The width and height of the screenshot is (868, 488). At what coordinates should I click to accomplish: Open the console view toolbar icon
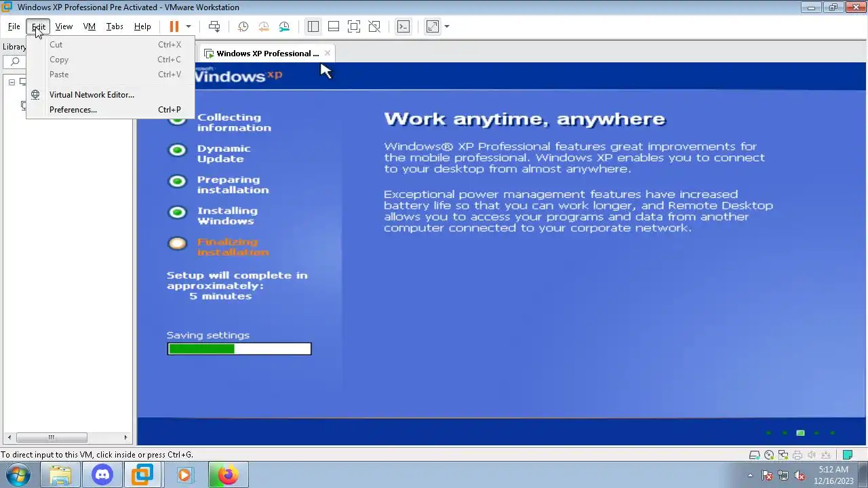[x=403, y=26]
